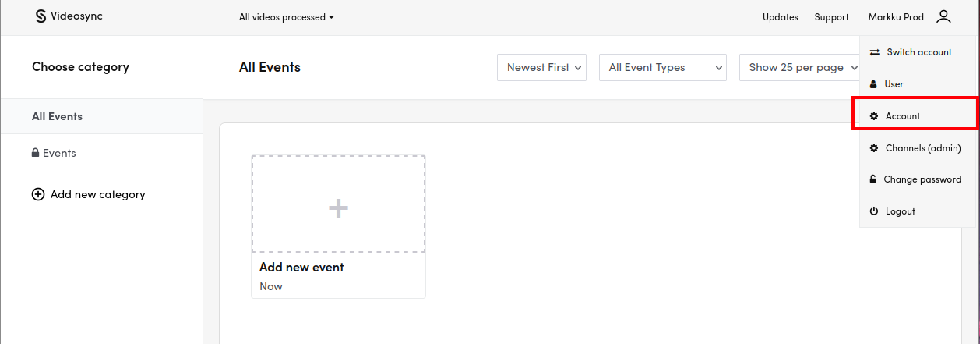Click the Videosync logo icon
Screen dimensions: 980x344
coord(41,16)
